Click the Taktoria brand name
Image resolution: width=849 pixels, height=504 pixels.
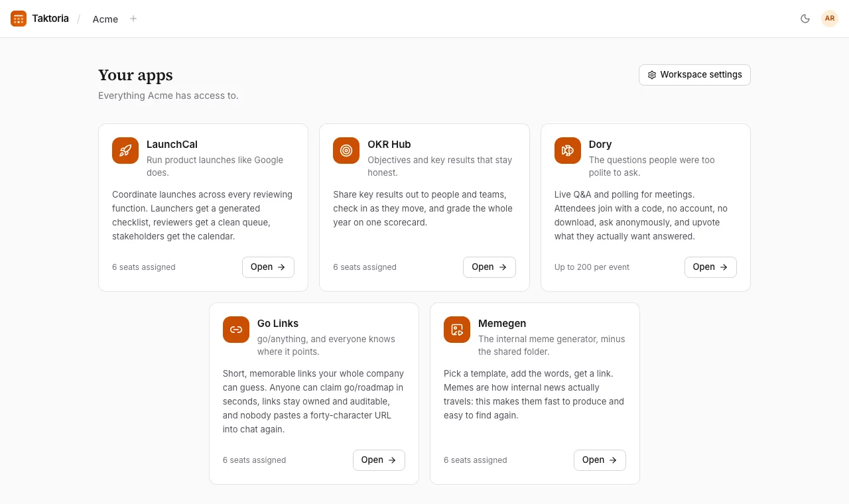(x=50, y=19)
